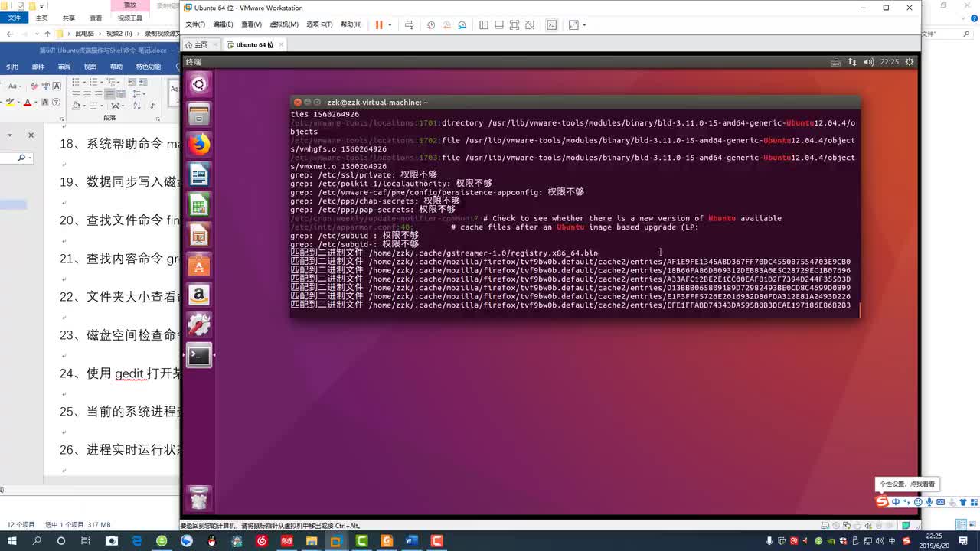Viewport: 980px width, 551px height.
Task: Open Ubuntu session gear menu
Action: (910, 62)
